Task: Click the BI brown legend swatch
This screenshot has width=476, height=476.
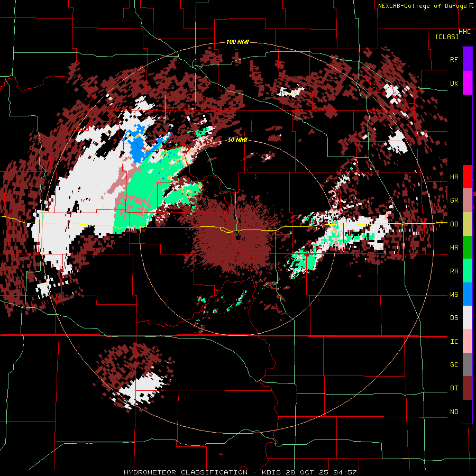Action: tap(467, 388)
